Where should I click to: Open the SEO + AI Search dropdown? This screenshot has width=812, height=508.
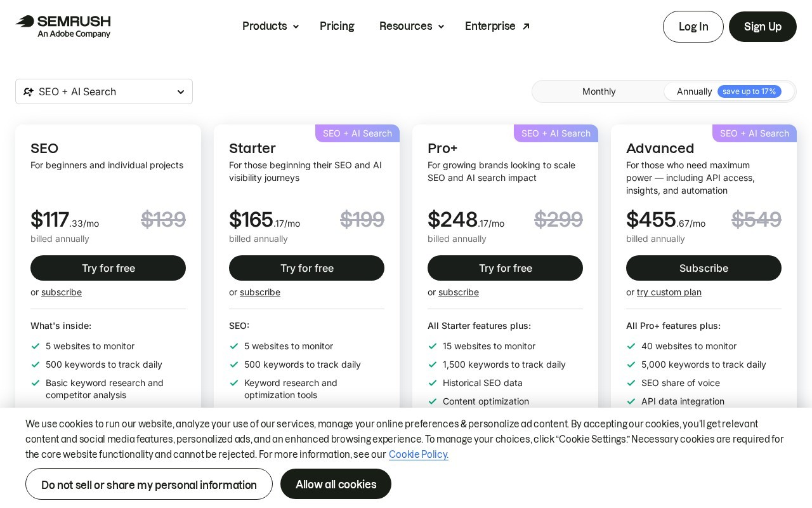(x=104, y=91)
